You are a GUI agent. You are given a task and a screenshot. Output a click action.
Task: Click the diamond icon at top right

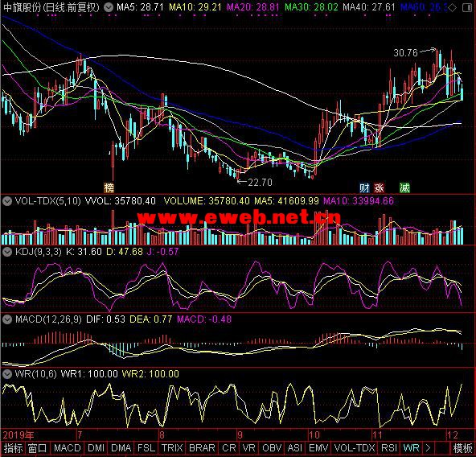[x=453, y=8]
